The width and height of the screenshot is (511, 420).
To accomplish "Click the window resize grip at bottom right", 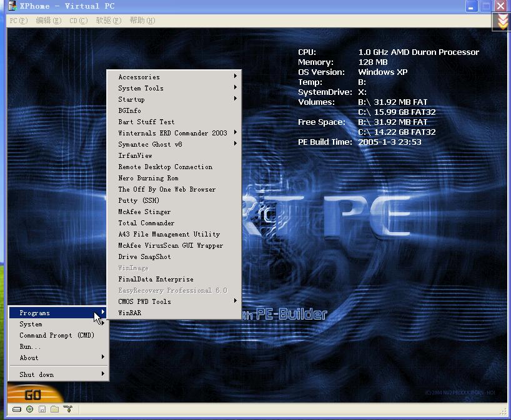I will [504, 412].
